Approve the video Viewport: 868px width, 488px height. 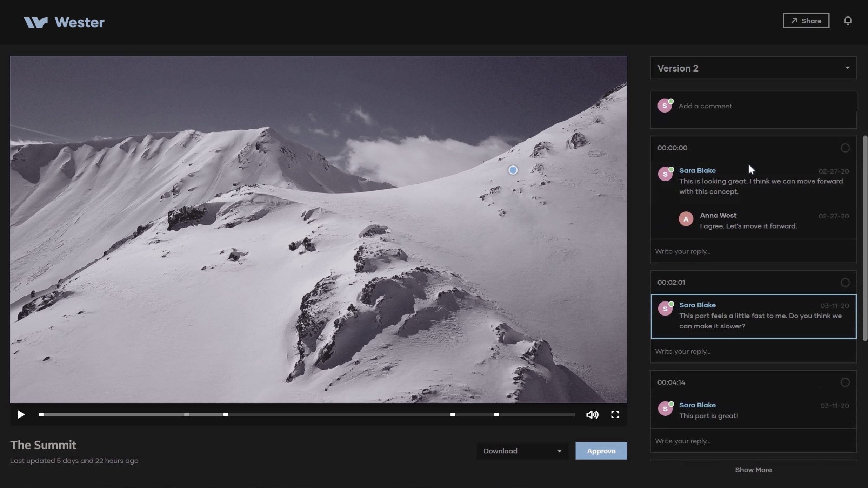pos(601,451)
